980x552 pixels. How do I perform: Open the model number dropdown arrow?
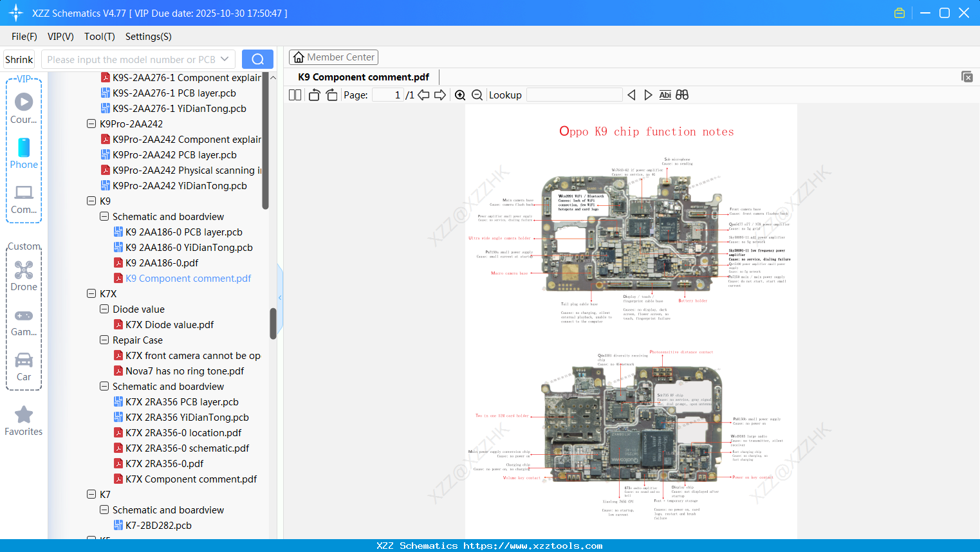tap(225, 59)
